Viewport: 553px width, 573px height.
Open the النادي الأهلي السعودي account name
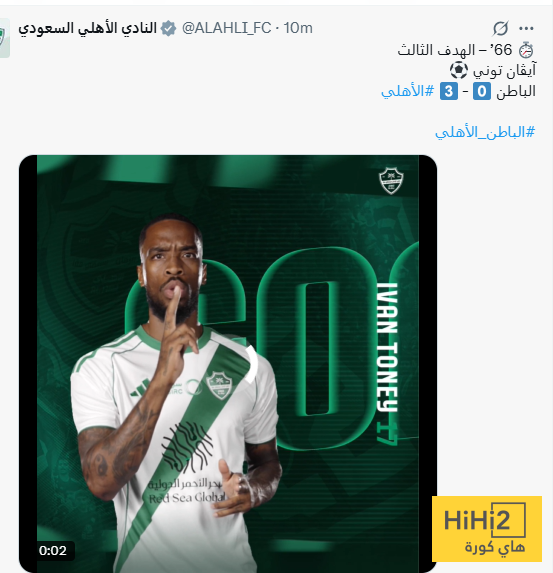coord(87,28)
